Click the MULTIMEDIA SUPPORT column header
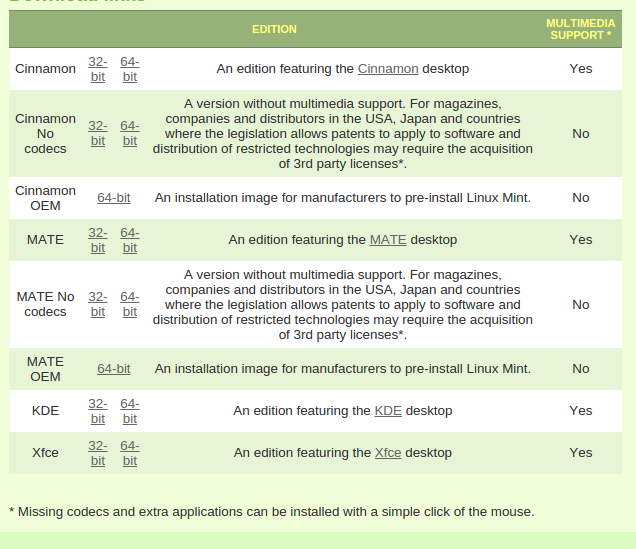Screen dimensions: 636x549 [x=580, y=29]
